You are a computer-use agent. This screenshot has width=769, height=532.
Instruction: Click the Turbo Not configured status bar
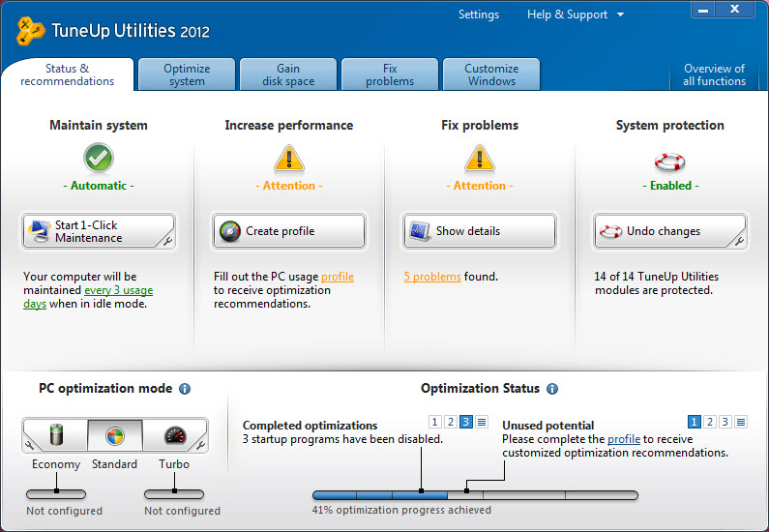(174, 494)
